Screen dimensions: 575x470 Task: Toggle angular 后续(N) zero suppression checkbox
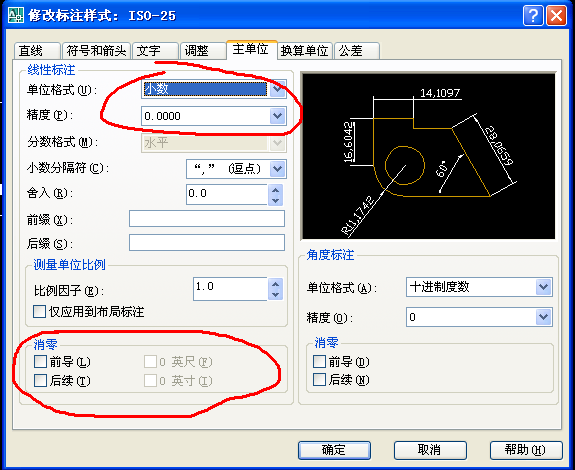click(319, 380)
